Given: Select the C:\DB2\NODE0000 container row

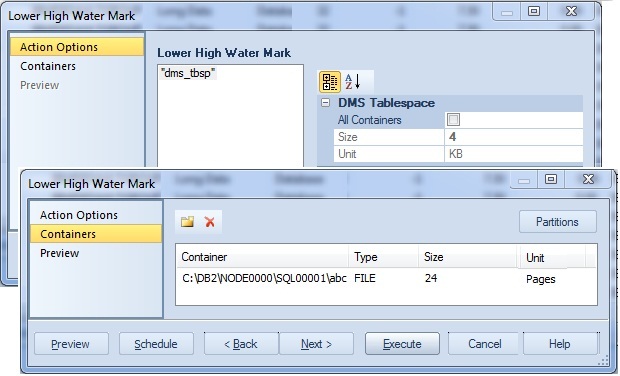Looking at the screenshot, I should point(386,278).
